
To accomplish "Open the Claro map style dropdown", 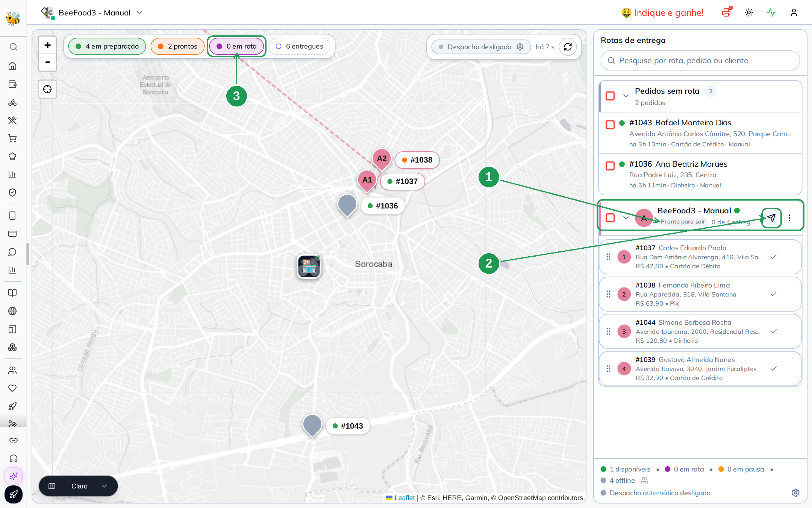I will (x=78, y=486).
